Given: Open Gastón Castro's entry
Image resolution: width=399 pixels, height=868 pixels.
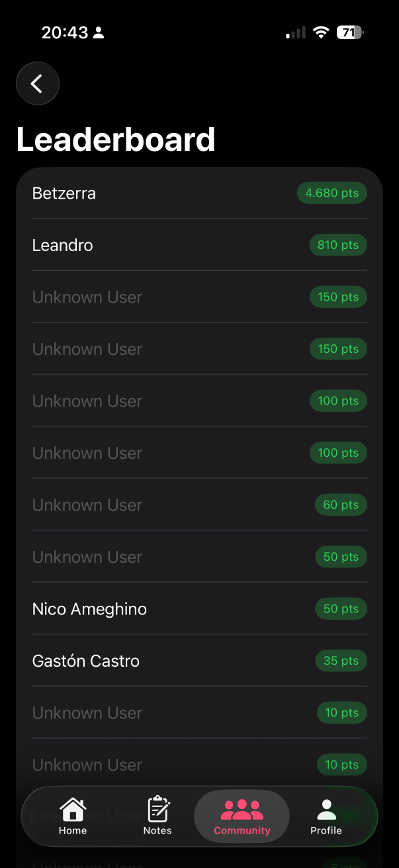Looking at the screenshot, I should (x=86, y=661).
